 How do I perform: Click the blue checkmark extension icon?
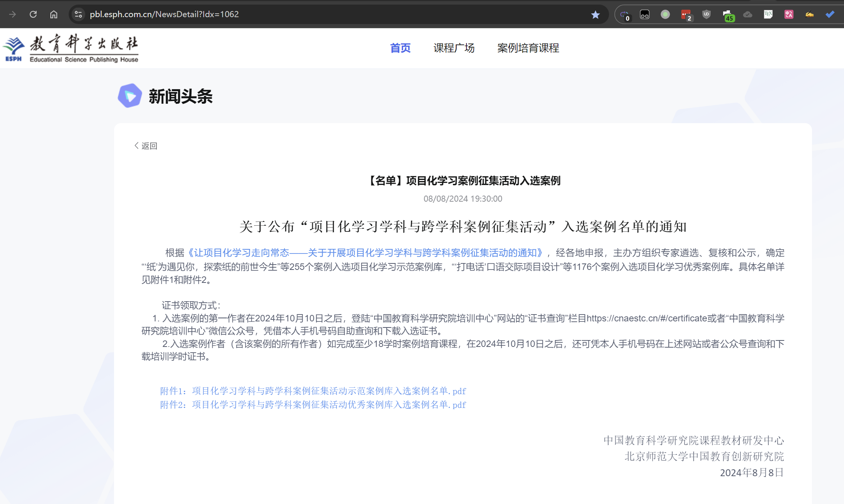pos(830,14)
